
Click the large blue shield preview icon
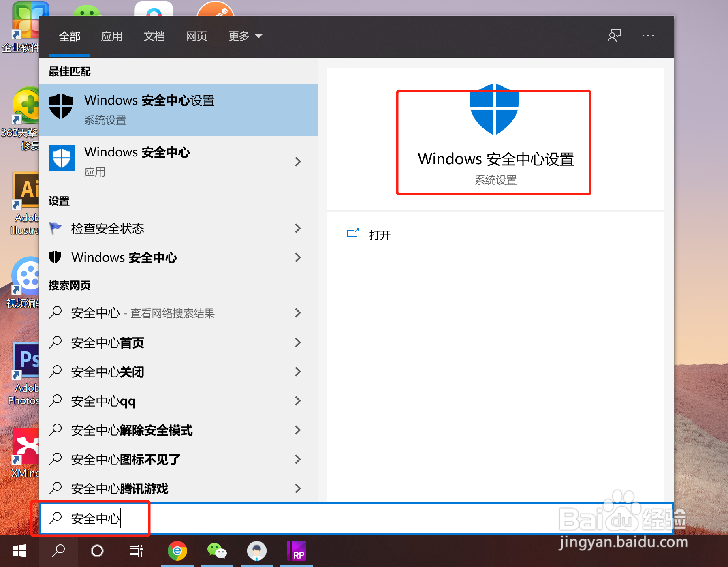pyautogui.click(x=494, y=109)
